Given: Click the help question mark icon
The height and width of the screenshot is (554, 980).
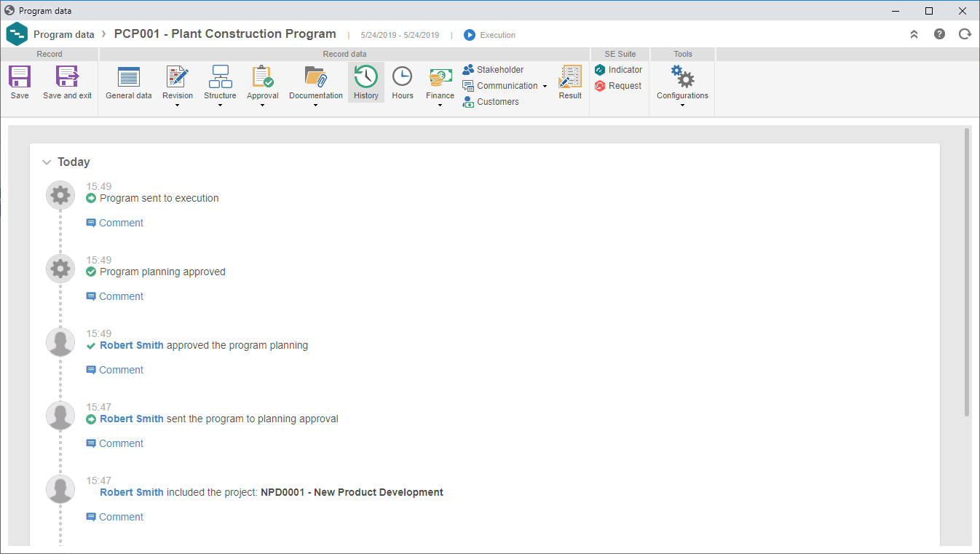Looking at the screenshot, I should tap(939, 34).
